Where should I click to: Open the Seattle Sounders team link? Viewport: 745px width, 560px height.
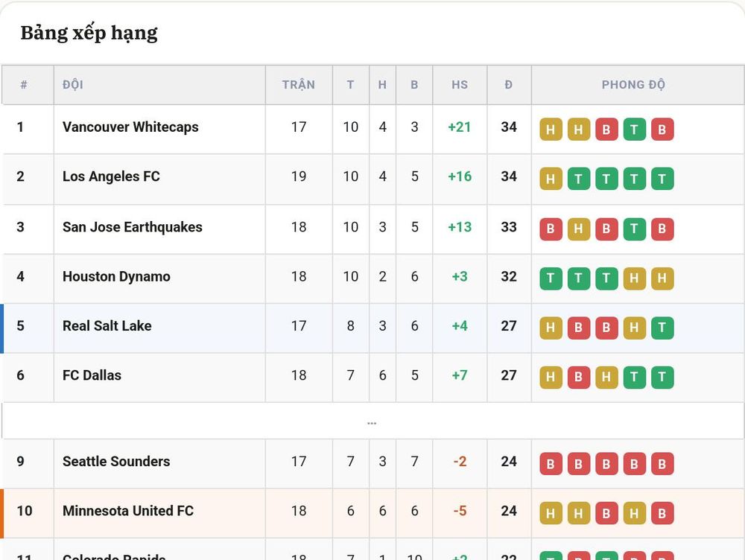click(116, 462)
